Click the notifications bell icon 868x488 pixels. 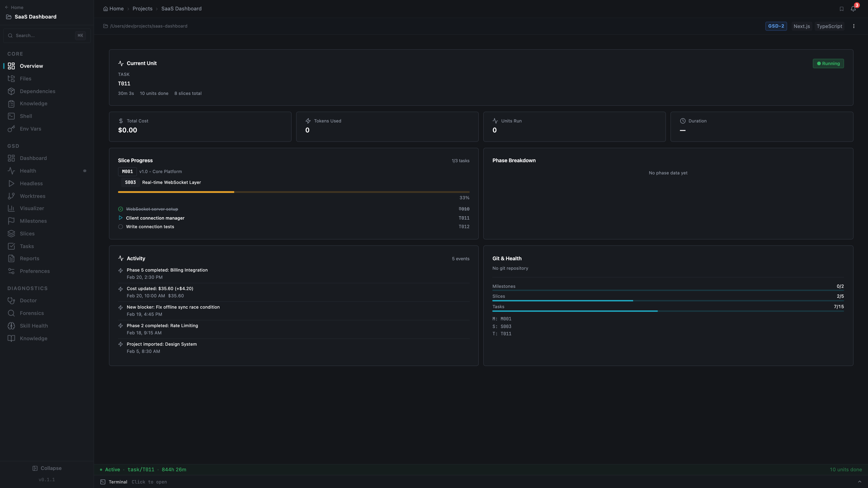tap(853, 8)
